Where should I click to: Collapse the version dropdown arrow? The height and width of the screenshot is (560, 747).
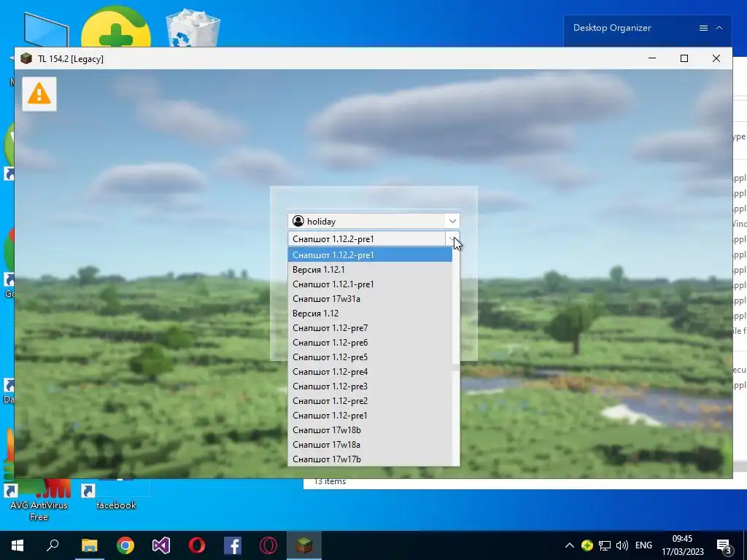pyautogui.click(x=452, y=238)
